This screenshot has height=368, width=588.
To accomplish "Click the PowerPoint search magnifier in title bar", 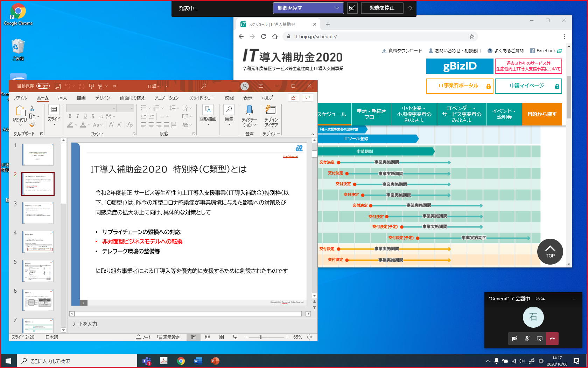I will pos(204,86).
